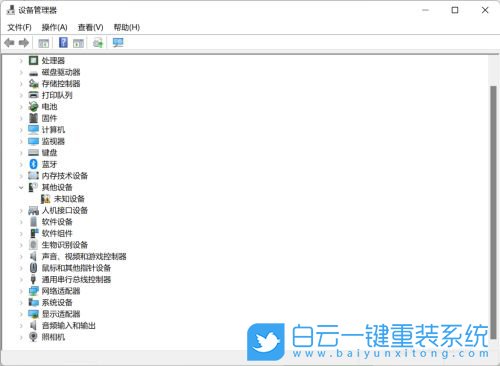Screen dimensions: 500x366
Task: Expand the 存储控制器 category
Action: pyautogui.click(x=21, y=84)
